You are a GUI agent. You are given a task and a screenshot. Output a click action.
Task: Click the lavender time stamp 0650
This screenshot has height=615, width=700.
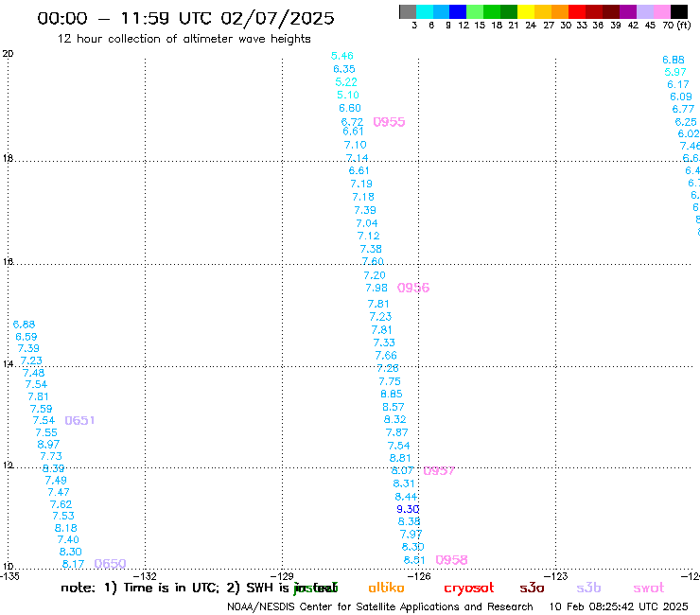pos(111,564)
